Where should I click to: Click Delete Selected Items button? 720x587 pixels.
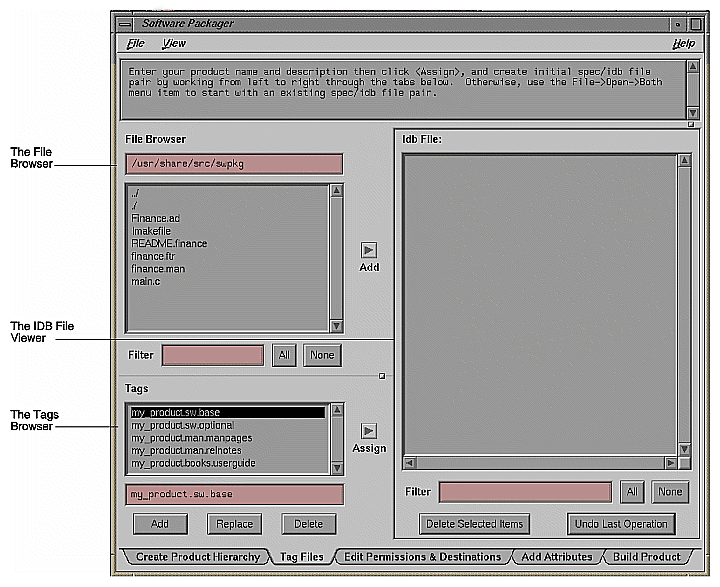474,524
